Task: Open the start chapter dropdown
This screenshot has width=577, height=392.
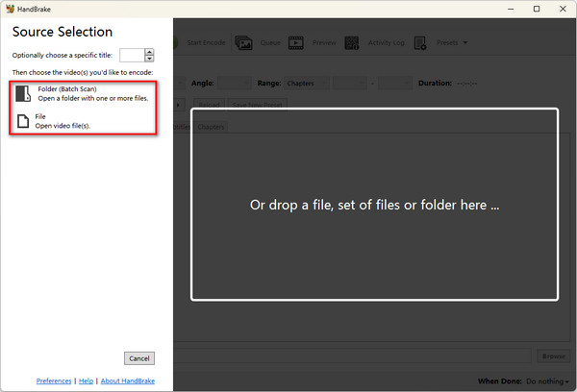Action: pos(350,84)
